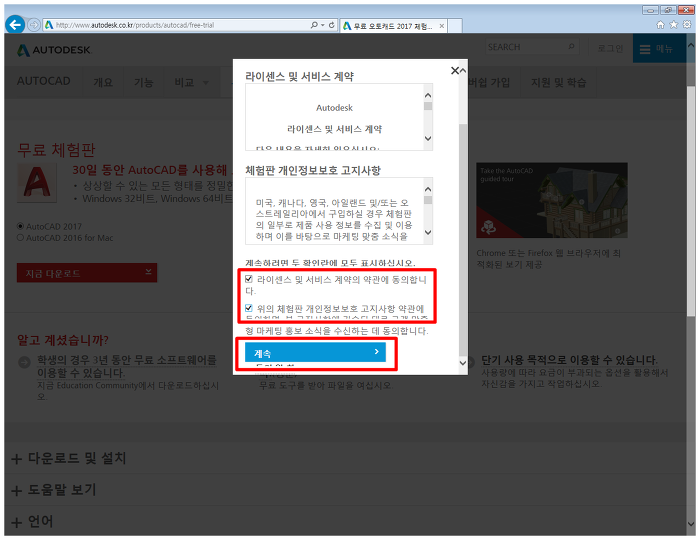
Task: Click the privacy notice box scroll-up arrow
Action: point(428,189)
